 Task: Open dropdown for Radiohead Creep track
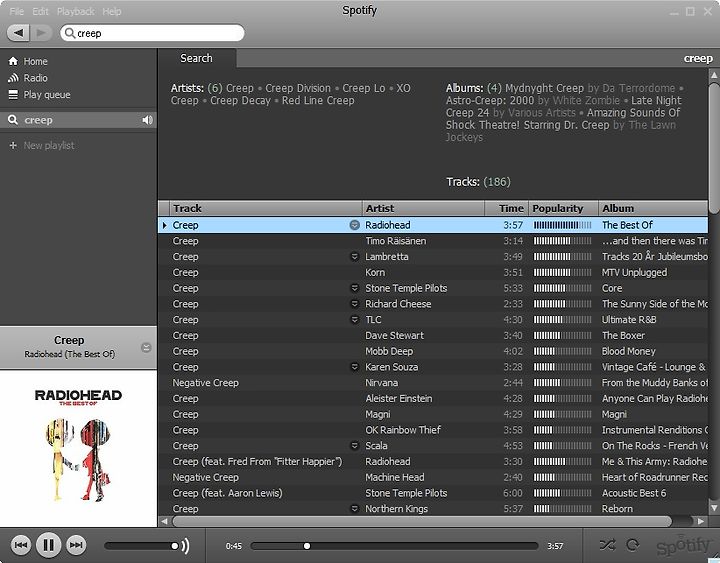(x=354, y=225)
